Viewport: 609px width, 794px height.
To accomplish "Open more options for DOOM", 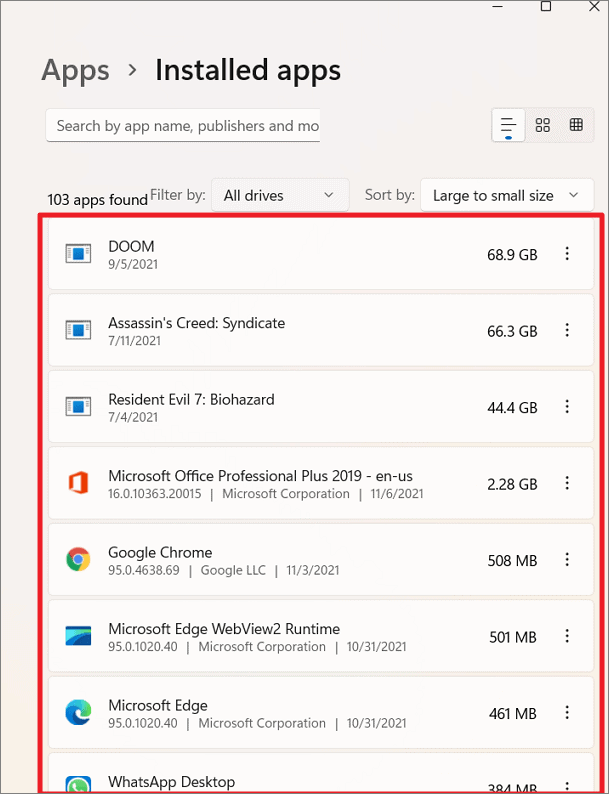I will pyautogui.click(x=567, y=253).
